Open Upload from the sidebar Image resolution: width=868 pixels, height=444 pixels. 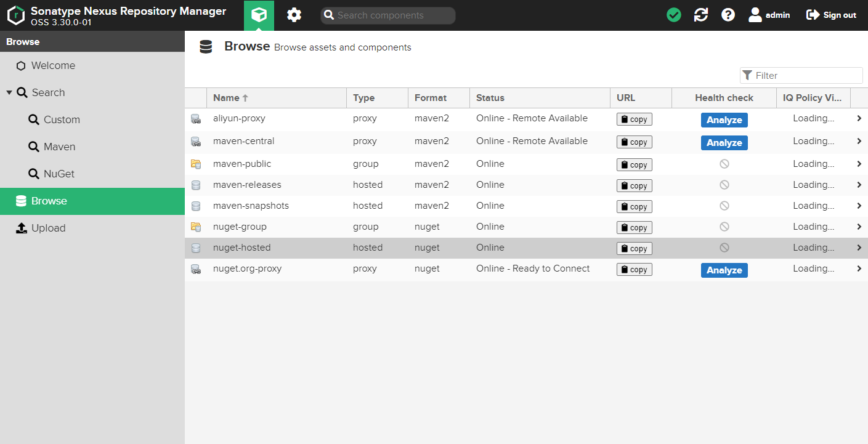pyautogui.click(x=47, y=228)
